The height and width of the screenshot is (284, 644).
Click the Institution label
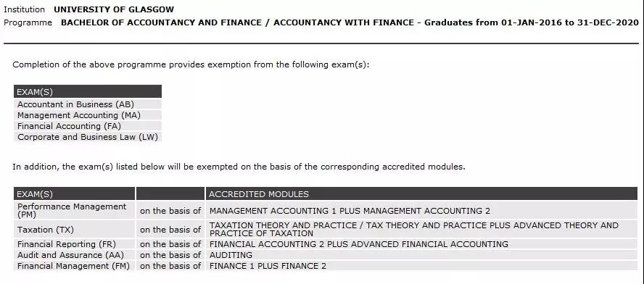24,9
